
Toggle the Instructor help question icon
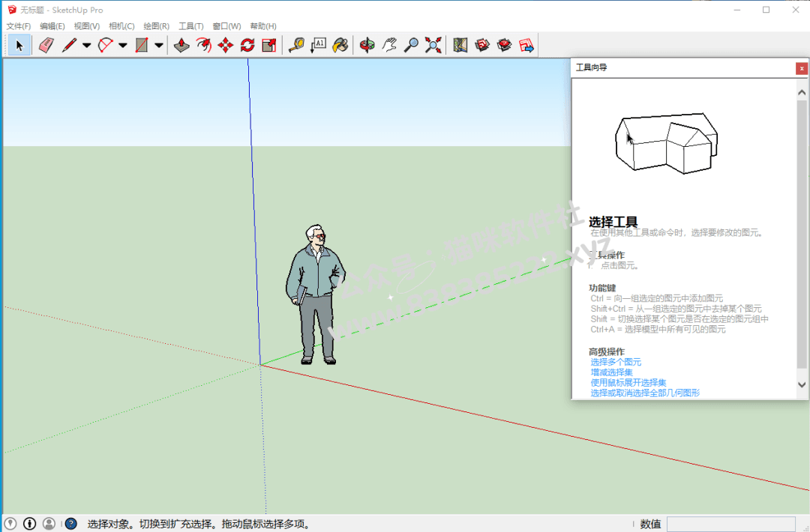point(71,524)
